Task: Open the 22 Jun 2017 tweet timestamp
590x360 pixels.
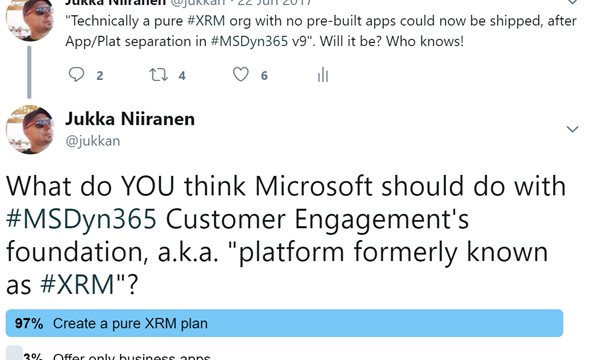Action: (275, 3)
